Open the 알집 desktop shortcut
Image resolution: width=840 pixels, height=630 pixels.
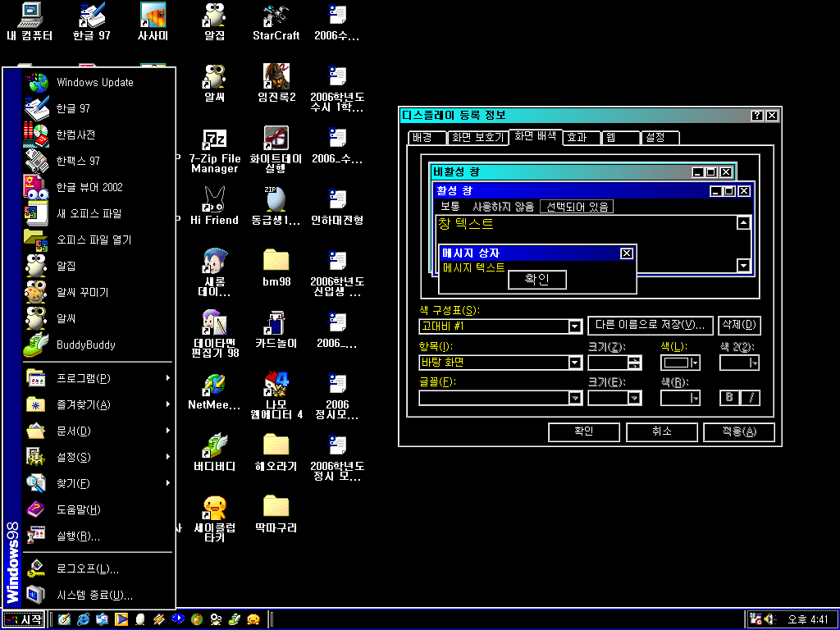pos(214,22)
